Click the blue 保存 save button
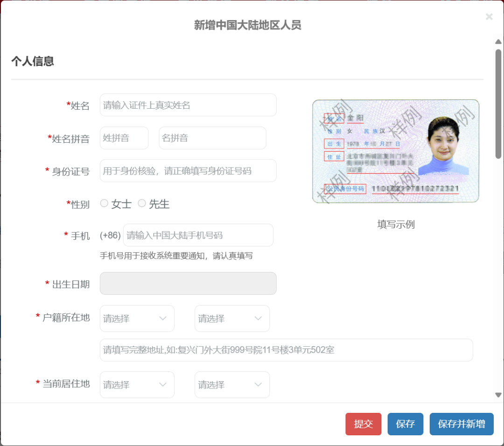 click(405, 424)
